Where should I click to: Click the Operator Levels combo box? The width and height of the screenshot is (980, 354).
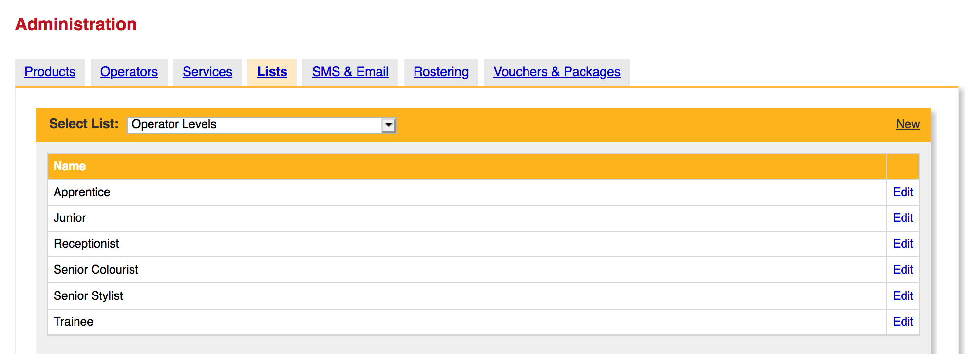coord(262,125)
